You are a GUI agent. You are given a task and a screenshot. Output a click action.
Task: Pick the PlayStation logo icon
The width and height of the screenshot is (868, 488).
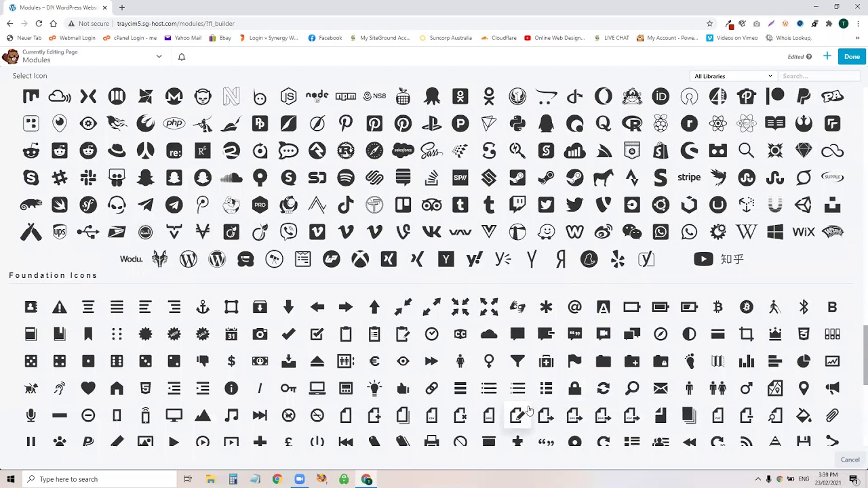[x=431, y=123]
